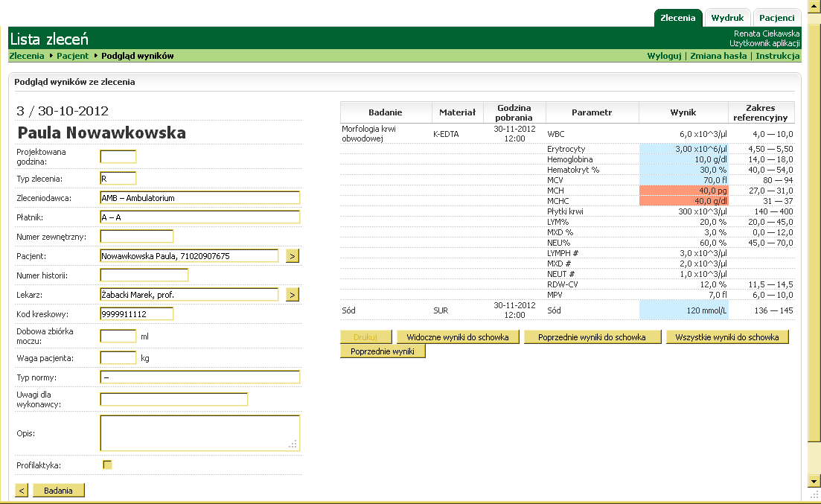
Task: Switch to the Wydruk tab
Action: pyautogui.click(x=727, y=18)
